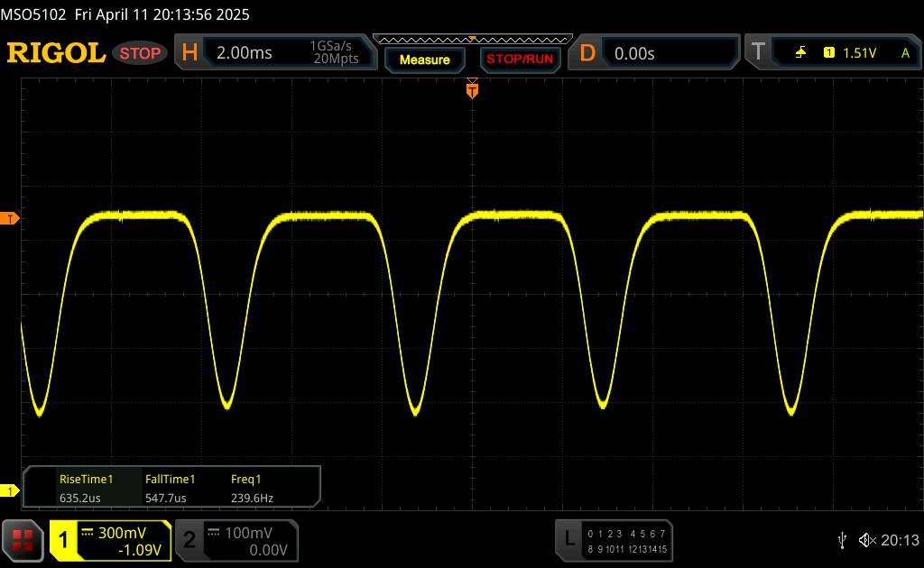Click the T trigger label icon
The width and height of the screenshot is (924, 568).
click(758, 51)
